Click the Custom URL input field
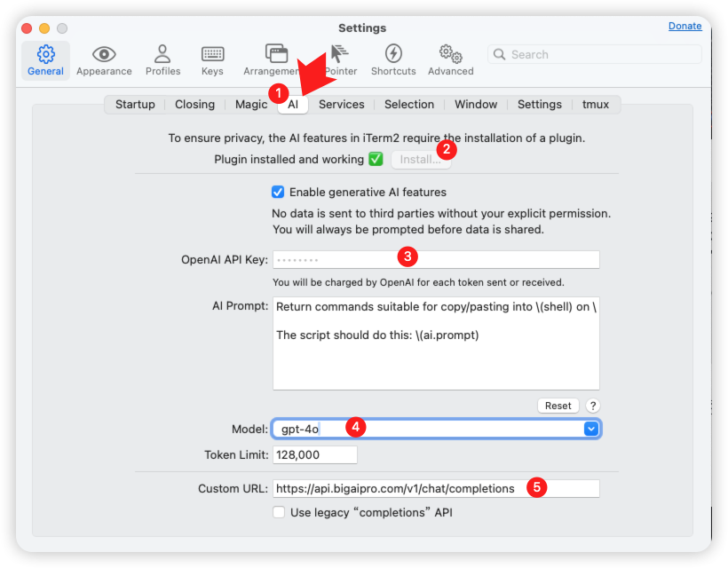Viewport: 728px width, 568px height. coord(436,489)
